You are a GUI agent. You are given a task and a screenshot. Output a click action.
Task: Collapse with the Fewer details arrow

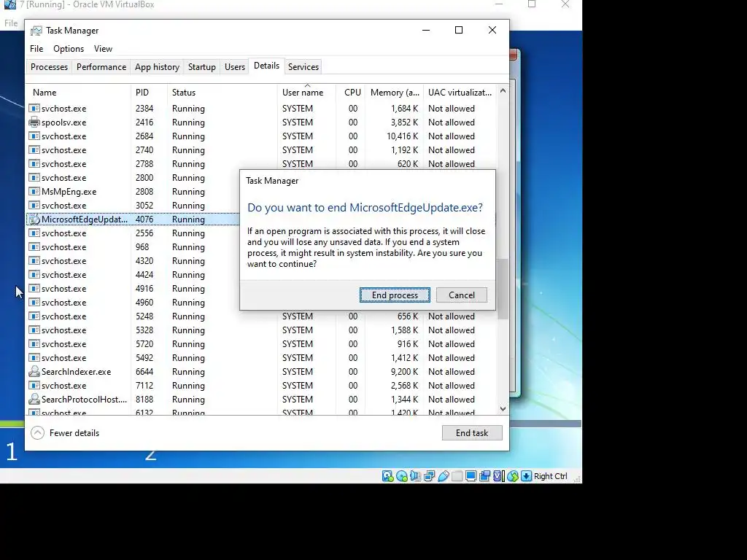coord(38,433)
